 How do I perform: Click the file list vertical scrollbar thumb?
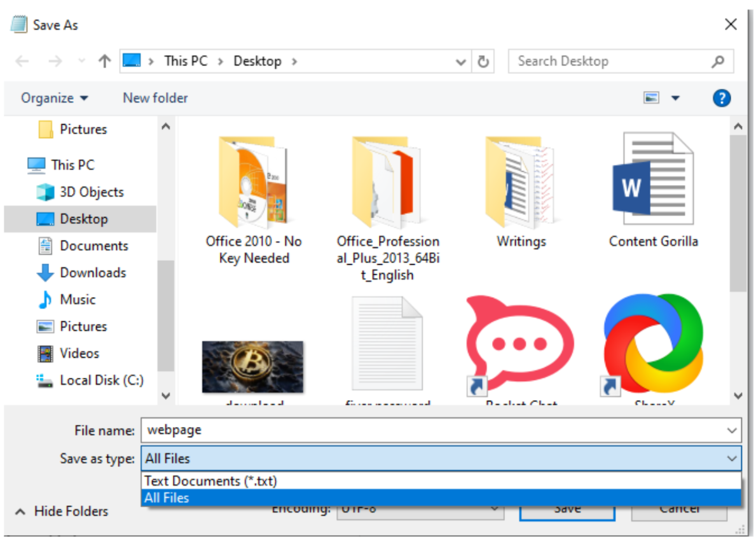738,214
